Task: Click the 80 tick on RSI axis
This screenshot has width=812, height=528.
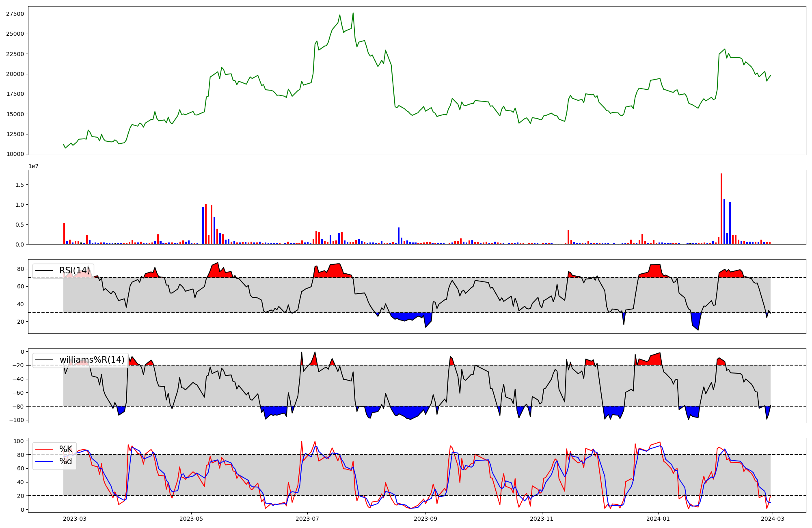Action: pyautogui.click(x=21, y=269)
